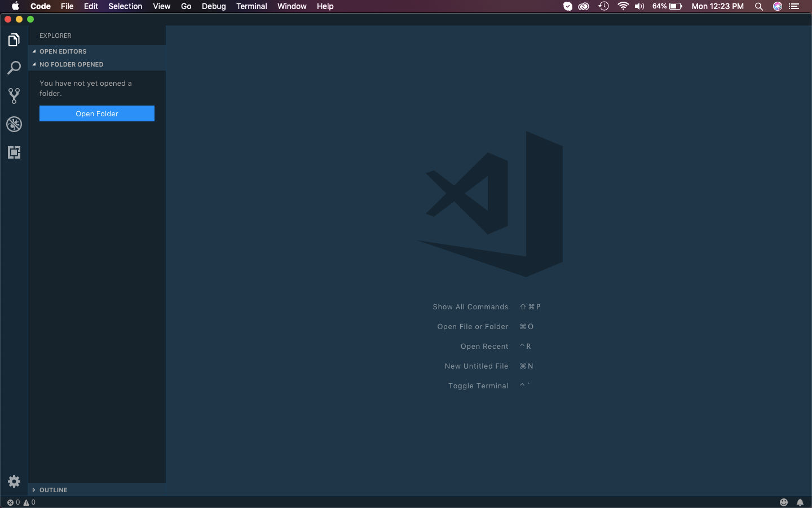Open the Terminal menu
Image resolution: width=812 pixels, height=508 pixels.
click(251, 6)
